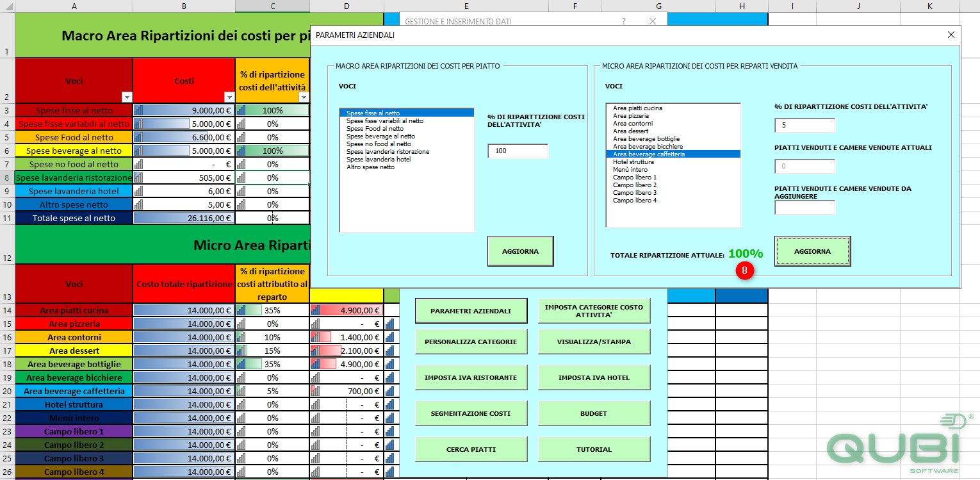Click AGGIORNA button in Macro Area panel
This screenshot has width=980, height=480.
pyautogui.click(x=520, y=251)
